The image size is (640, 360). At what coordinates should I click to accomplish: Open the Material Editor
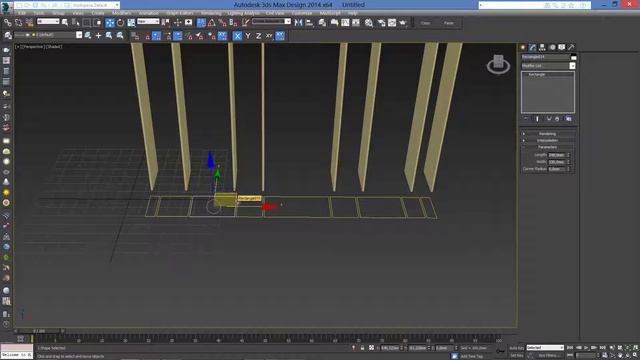(x=369, y=23)
